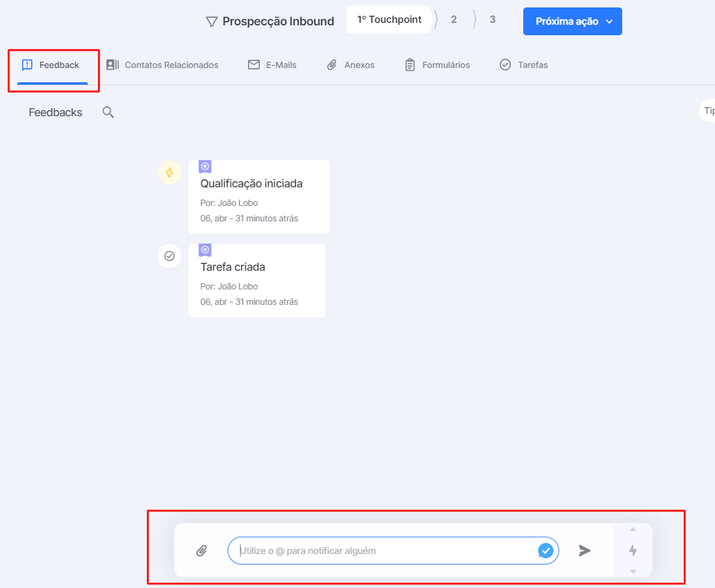This screenshot has width=715, height=588.
Task: Click the attachment paperclip in message box
Action: click(x=202, y=551)
